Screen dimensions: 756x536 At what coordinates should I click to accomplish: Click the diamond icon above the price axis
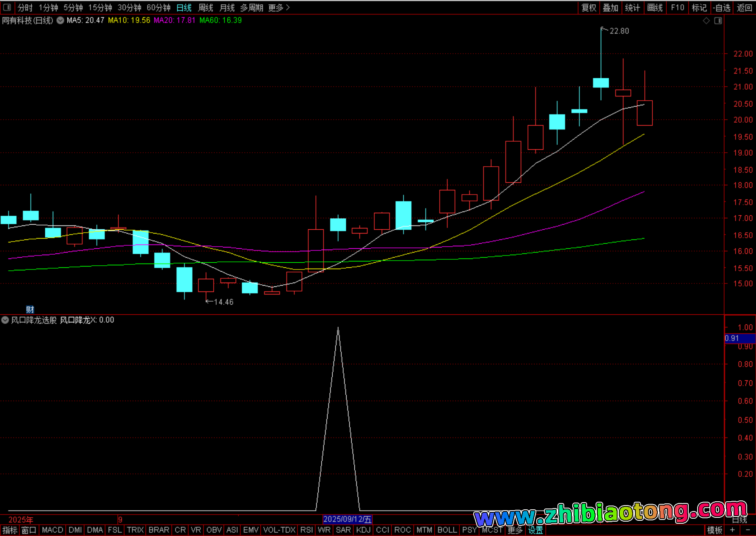pyautogui.click(x=706, y=21)
